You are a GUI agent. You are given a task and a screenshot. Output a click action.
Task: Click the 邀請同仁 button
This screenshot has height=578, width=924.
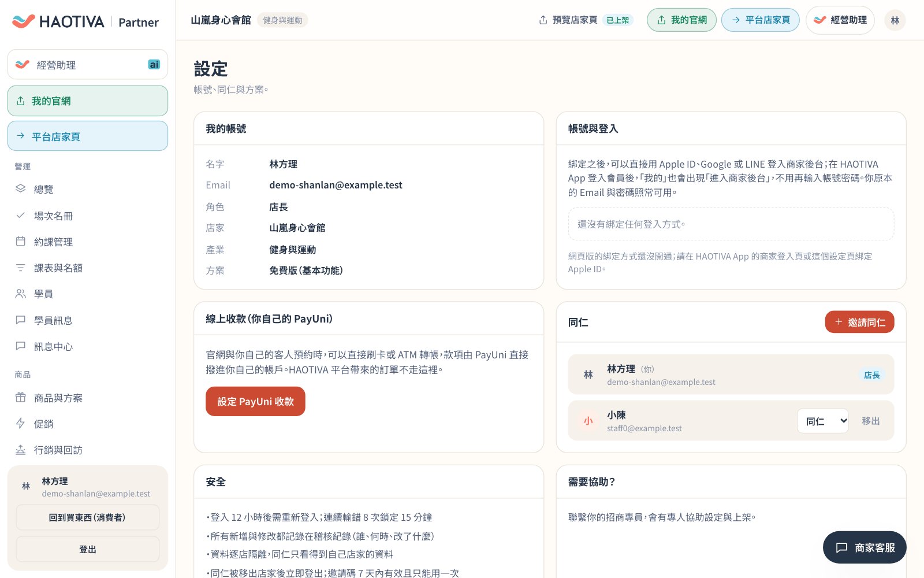pos(859,322)
